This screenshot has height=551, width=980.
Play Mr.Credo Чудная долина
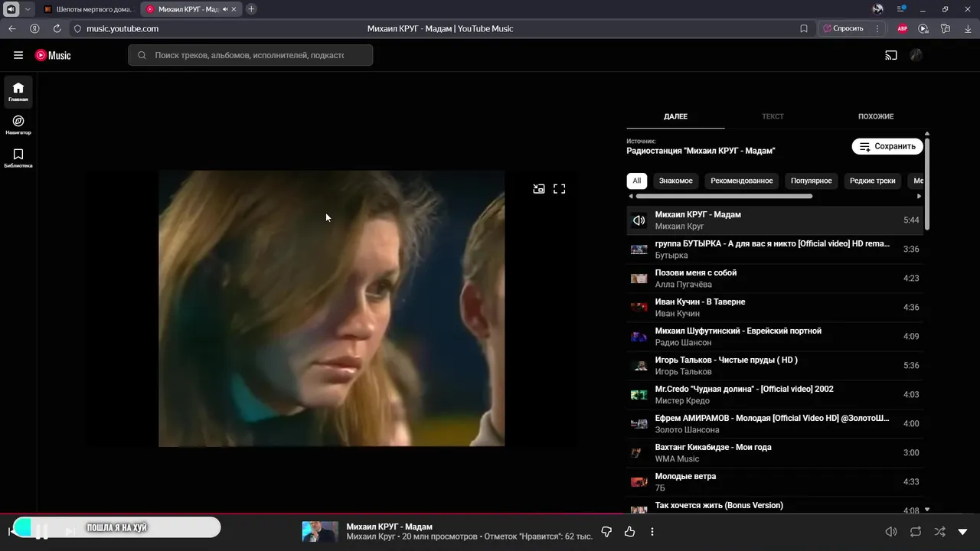775,394
